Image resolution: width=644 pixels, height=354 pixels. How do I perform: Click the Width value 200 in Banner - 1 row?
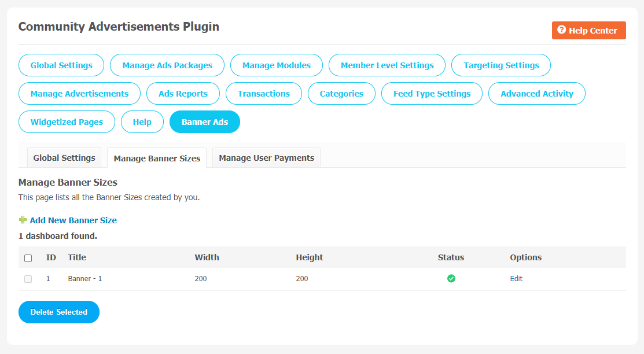pos(201,278)
